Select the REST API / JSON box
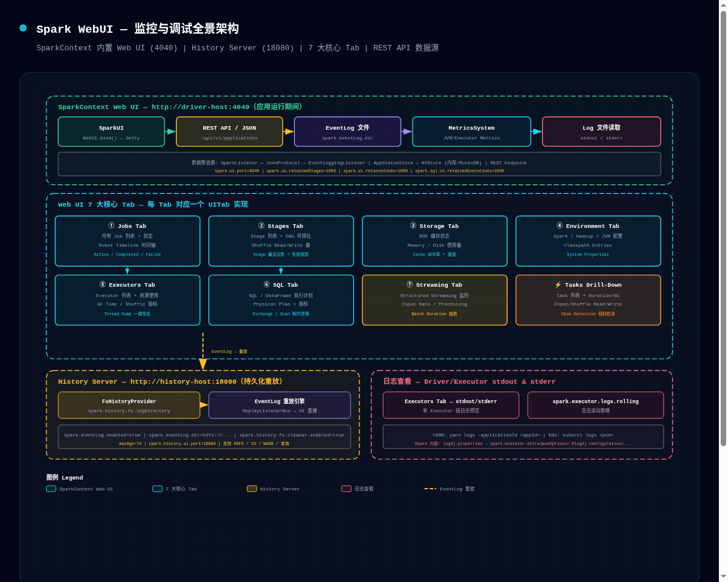The width and height of the screenshot is (728, 582). pos(229,132)
